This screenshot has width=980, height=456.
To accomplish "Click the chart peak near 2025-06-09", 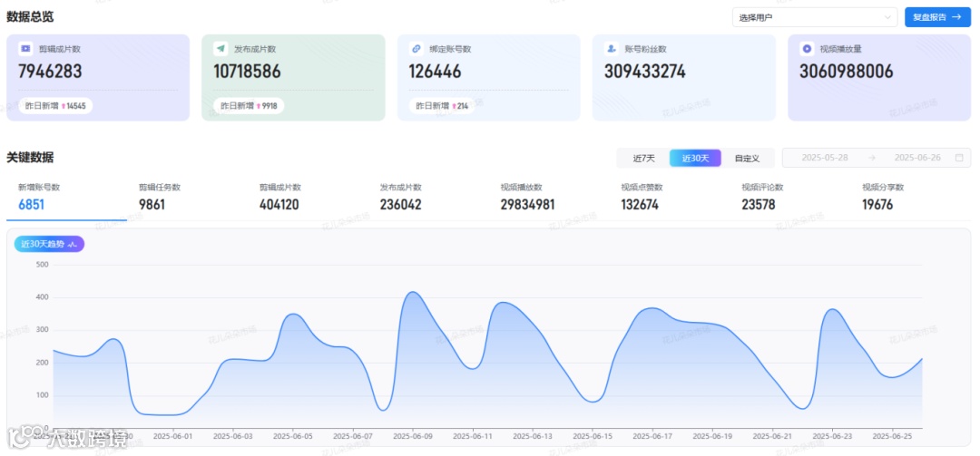I will (413, 292).
